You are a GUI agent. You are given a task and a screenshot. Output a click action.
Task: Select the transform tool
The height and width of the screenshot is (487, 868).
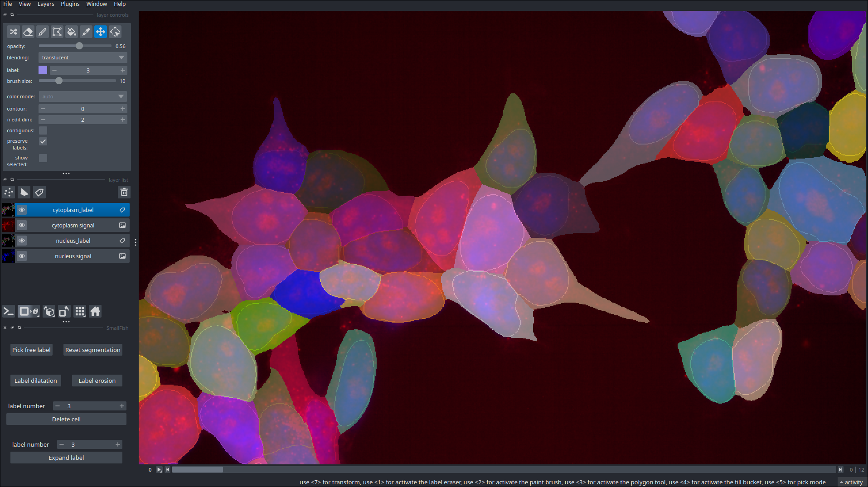(115, 32)
